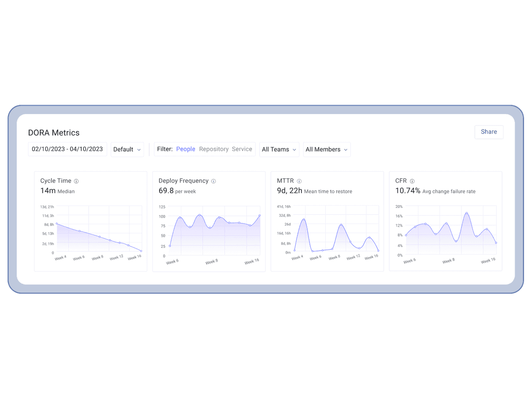Click the Deploy Frequency info icon
This screenshot has height=399, width=532.
tap(214, 181)
